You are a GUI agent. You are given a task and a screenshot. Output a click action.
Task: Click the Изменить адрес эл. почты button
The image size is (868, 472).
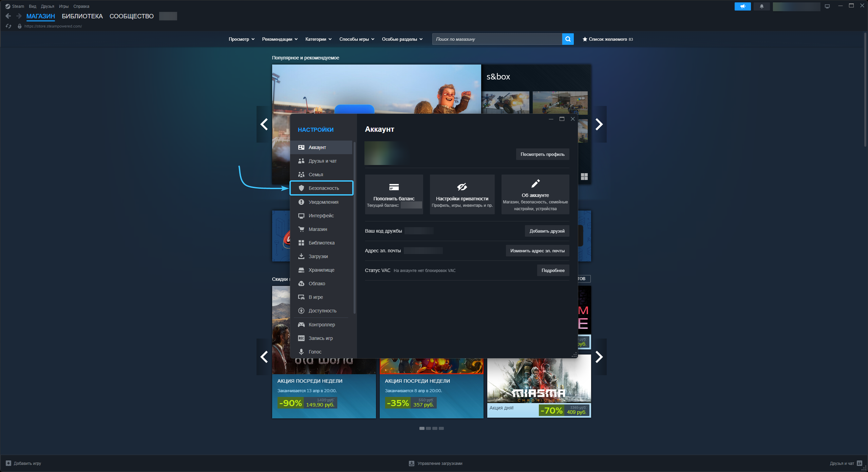coord(537,251)
